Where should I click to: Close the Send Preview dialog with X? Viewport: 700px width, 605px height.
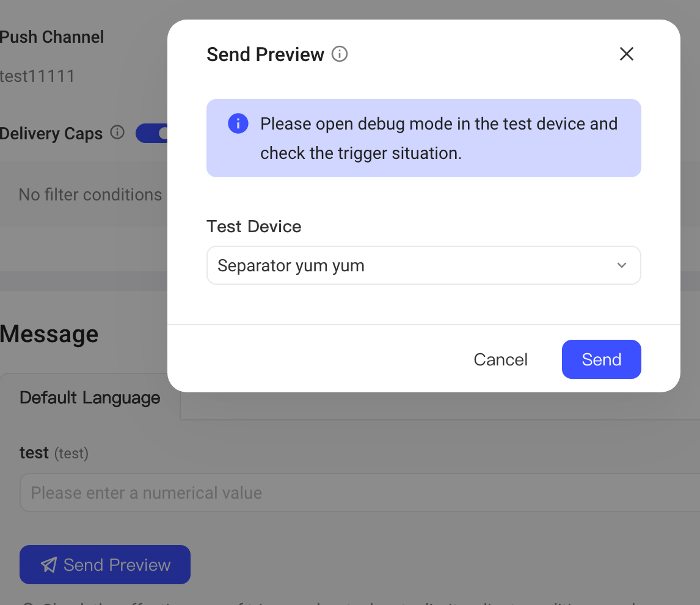626,54
